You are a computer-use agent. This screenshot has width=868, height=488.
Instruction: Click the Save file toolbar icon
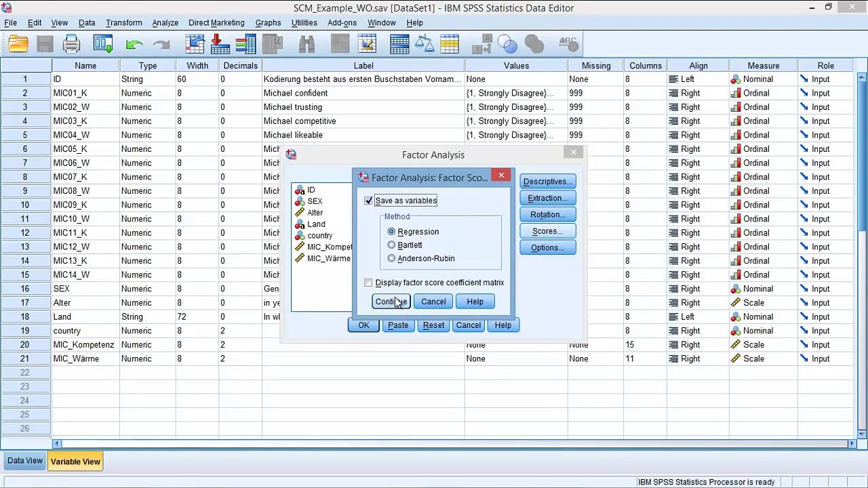45,45
